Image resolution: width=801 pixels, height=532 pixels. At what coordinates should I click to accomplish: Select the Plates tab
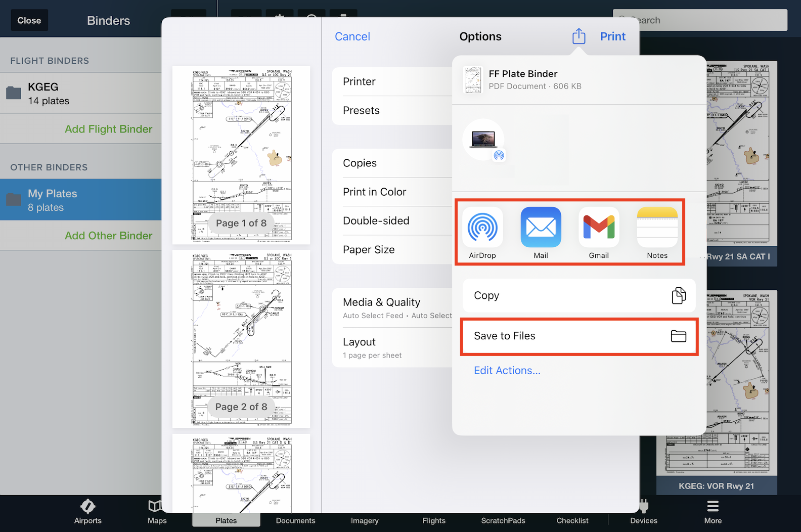(226, 520)
